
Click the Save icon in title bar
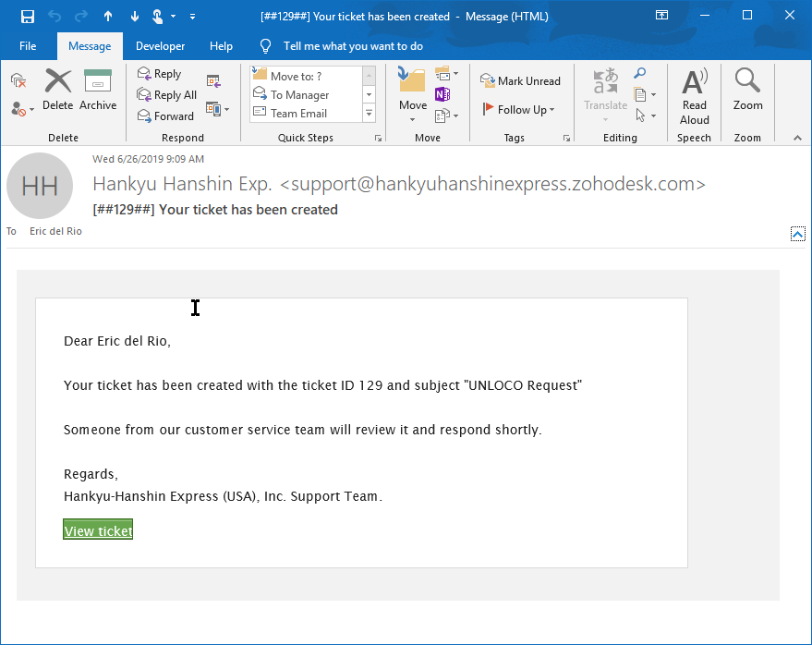coord(28,17)
